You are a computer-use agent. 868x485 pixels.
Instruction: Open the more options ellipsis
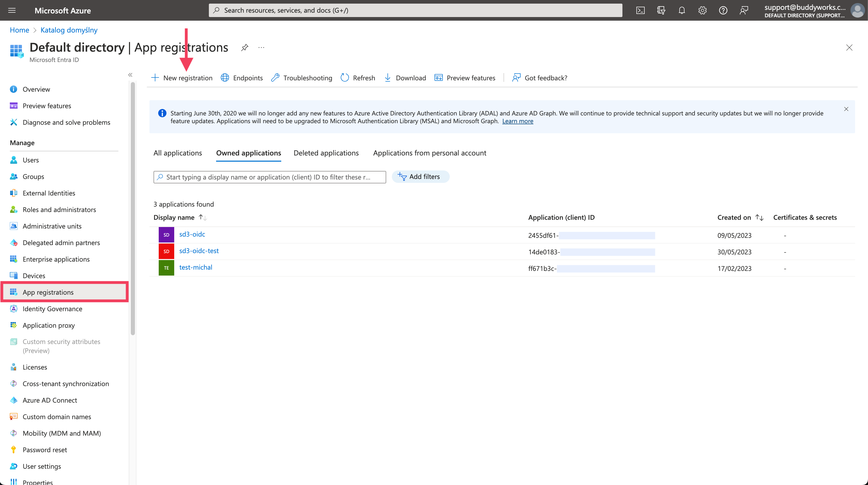[261, 48]
